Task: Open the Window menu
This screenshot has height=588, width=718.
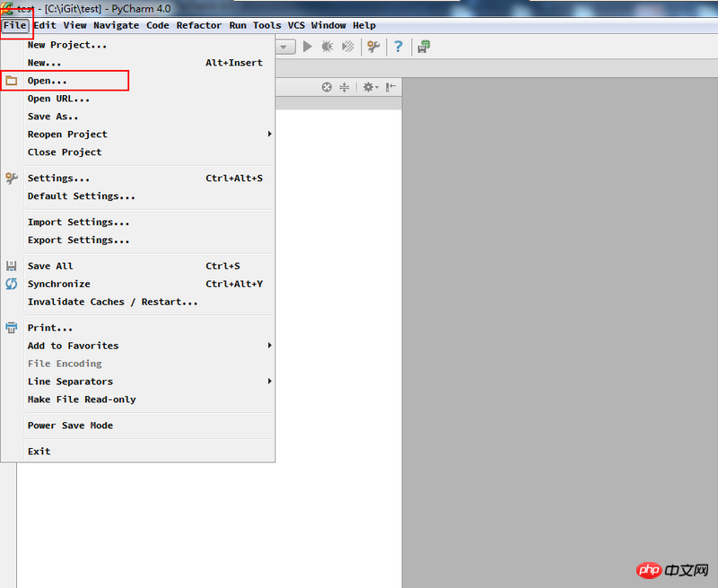Action: (x=328, y=25)
